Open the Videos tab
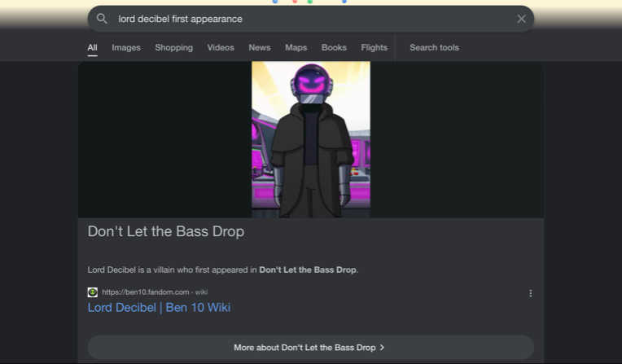622x364 pixels. [221, 47]
